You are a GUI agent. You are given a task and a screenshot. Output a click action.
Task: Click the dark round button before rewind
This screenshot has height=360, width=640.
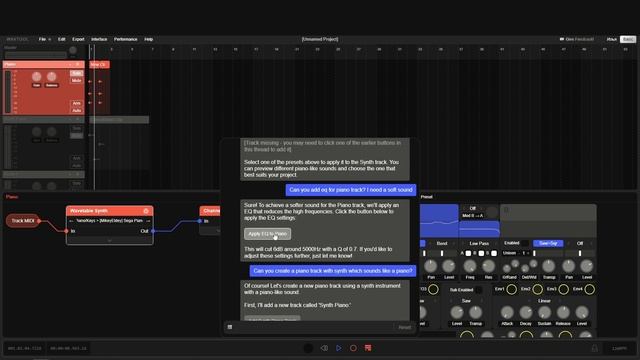pos(309,348)
